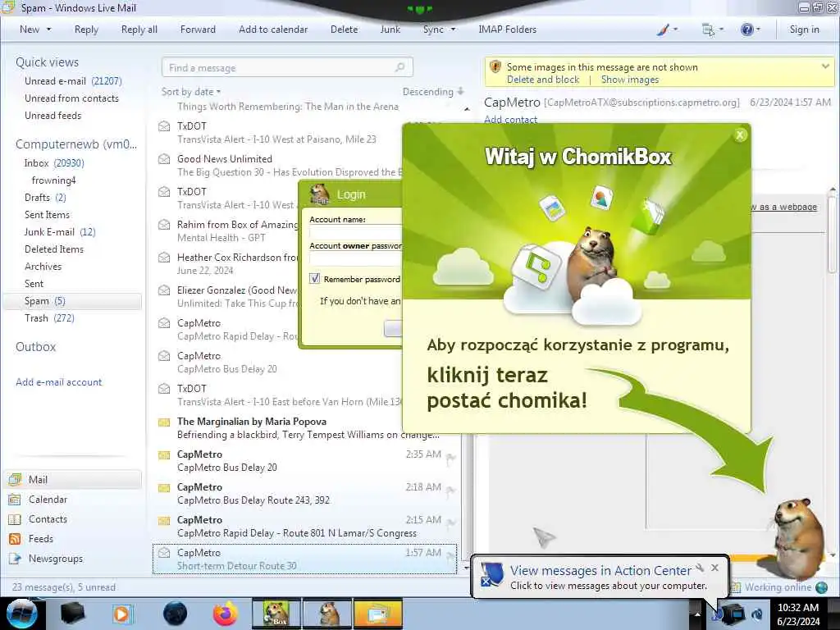Open the Sync dropdown arrow
The width and height of the screenshot is (840, 630).
pos(453,30)
